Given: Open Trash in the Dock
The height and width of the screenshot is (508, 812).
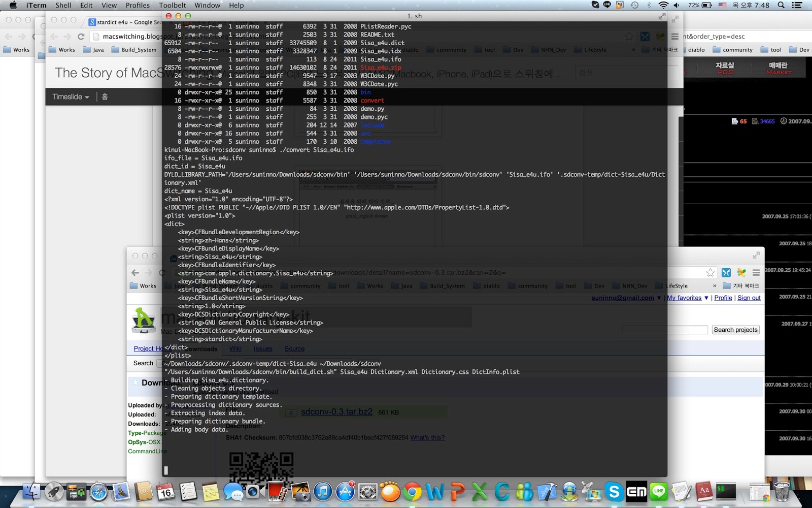Looking at the screenshot, I should [x=782, y=491].
